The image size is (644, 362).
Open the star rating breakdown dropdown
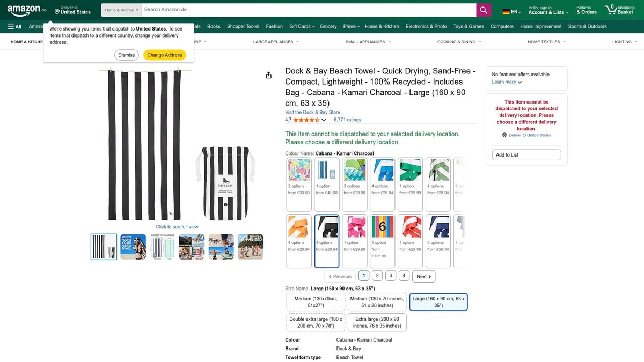pos(324,120)
